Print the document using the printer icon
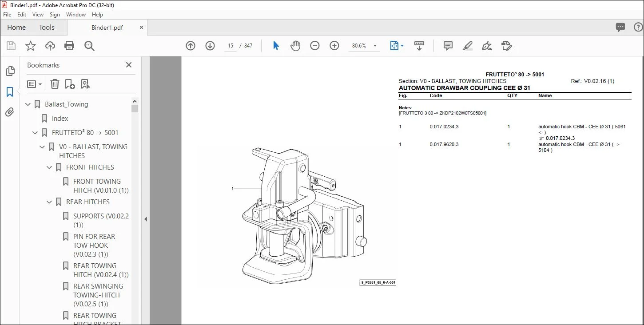Image resolution: width=644 pixels, height=325 pixels. pyautogui.click(x=69, y=46)
